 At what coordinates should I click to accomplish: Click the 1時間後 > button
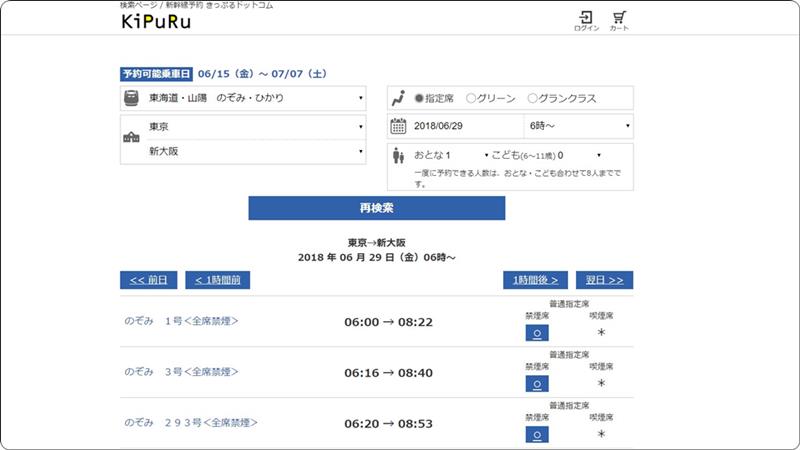coord(535,280)
